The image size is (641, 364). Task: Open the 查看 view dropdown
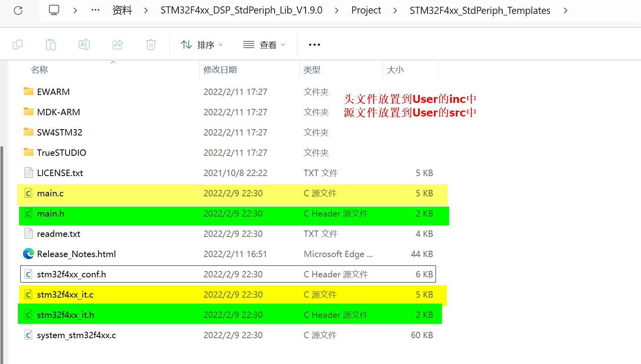(264, 45)
